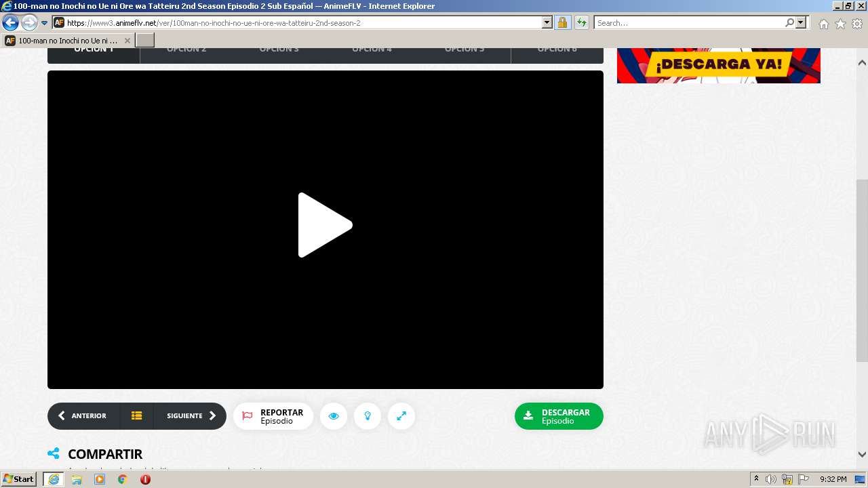868x488 pixels.
Task: Toggle the eye watched icon
Action: point(334,416)
